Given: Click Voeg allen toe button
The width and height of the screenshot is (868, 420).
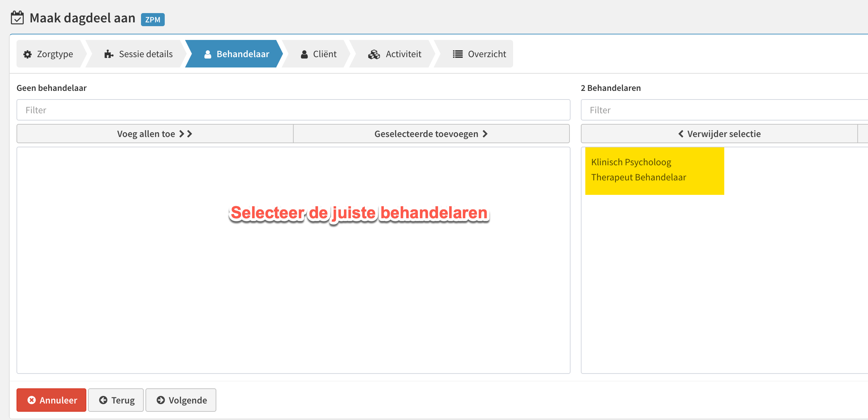Looking at the screenshot, I should click(x=155, y=134).
